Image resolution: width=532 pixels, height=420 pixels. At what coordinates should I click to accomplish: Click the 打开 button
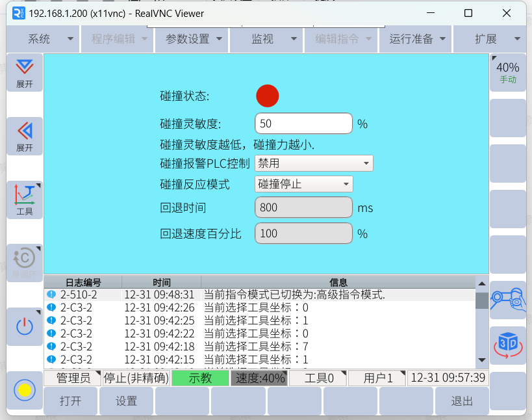click(70, 401)
